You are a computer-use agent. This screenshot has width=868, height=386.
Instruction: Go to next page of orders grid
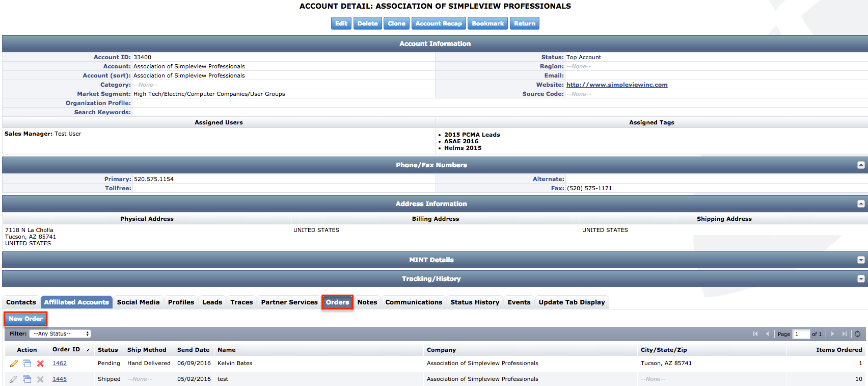[x=833, y=334]
